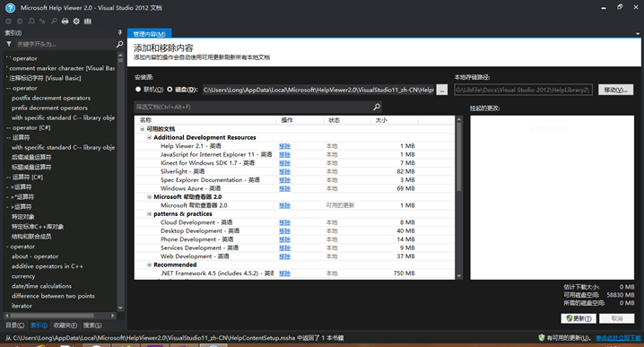The image size is (644, 347).
Task: Sort by the 大小 column header
Action: coord(395,120)
